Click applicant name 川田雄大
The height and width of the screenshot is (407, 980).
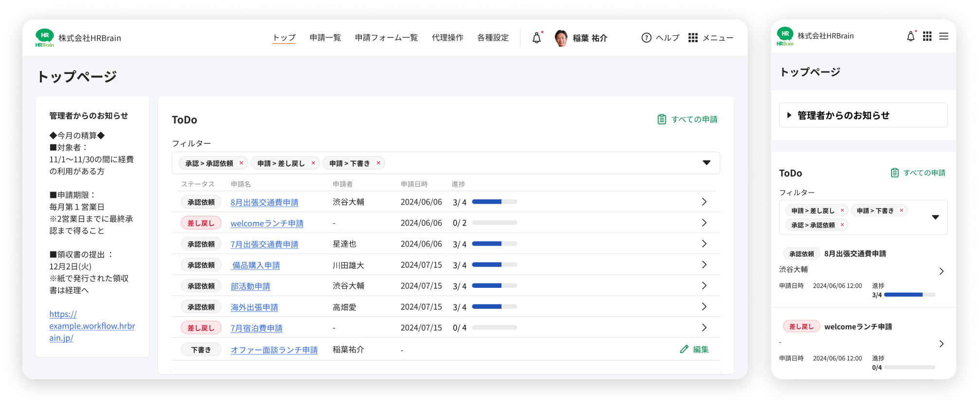(348, 265)
